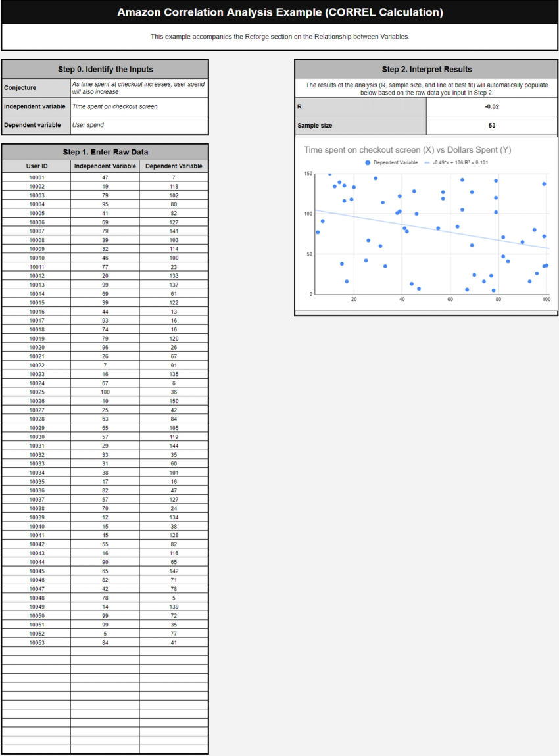Click the Independent variable cell reading checkout screen
This screenshot has width=559, height=756.
[139, 107]
